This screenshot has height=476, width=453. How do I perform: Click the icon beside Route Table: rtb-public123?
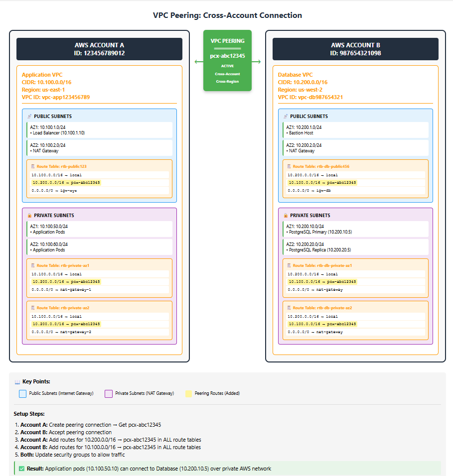pos(33,166)
